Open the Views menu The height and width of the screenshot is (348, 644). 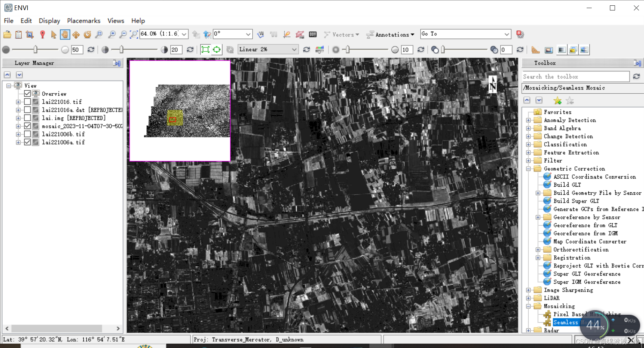click(x=116, y=21)
